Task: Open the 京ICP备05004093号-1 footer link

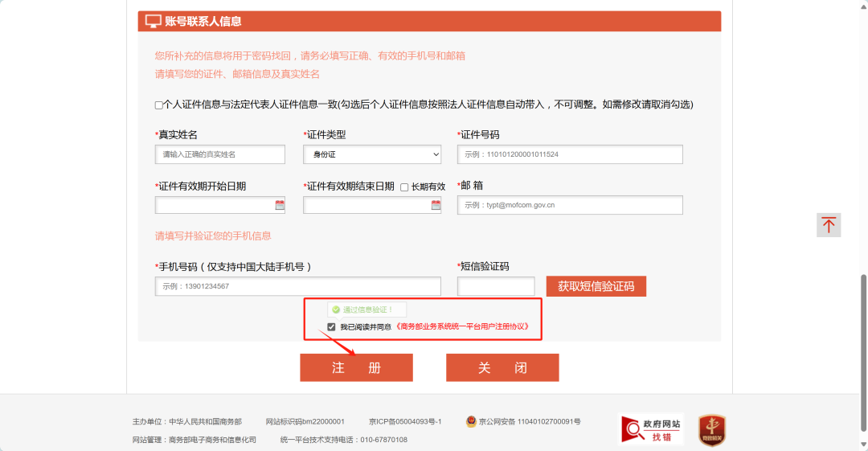Action: (x=405, y=421)
